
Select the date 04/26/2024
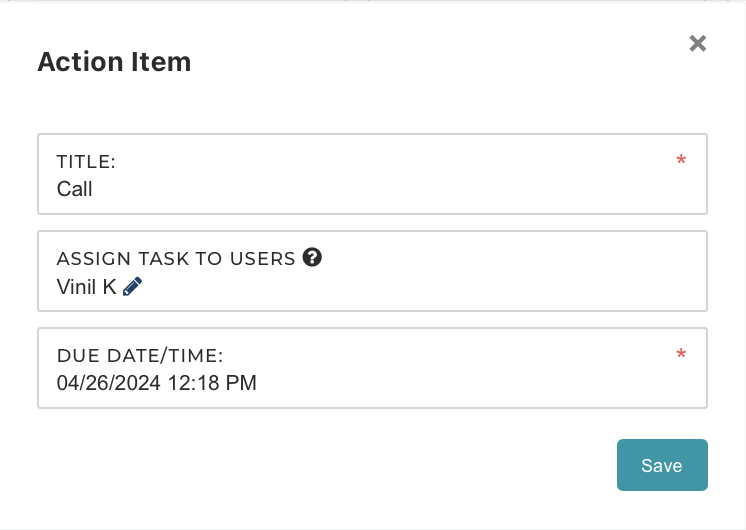click(108, 383)
